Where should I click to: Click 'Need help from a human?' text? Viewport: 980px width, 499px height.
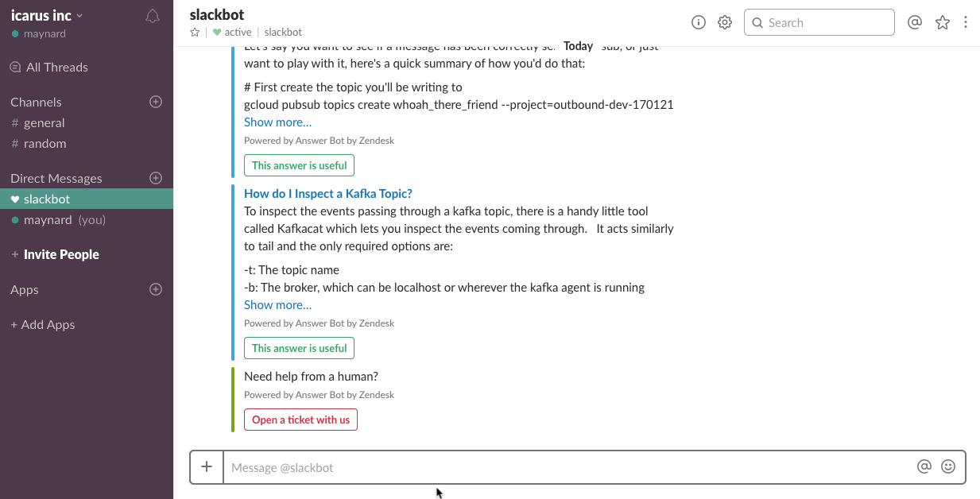[x=311, y=377]
